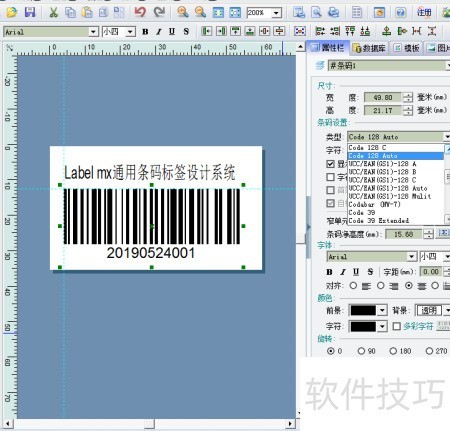Click the center on page icon
450x431 pixels.
point(300,31)
